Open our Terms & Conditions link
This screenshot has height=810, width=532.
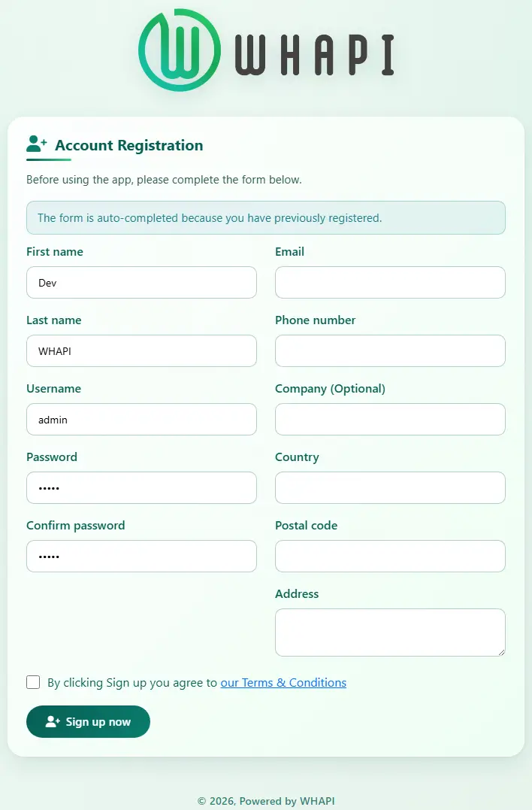point(283,682)
